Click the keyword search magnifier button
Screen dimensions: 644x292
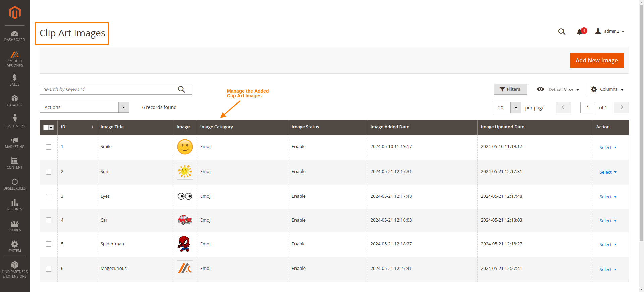(x=181, y=89)
